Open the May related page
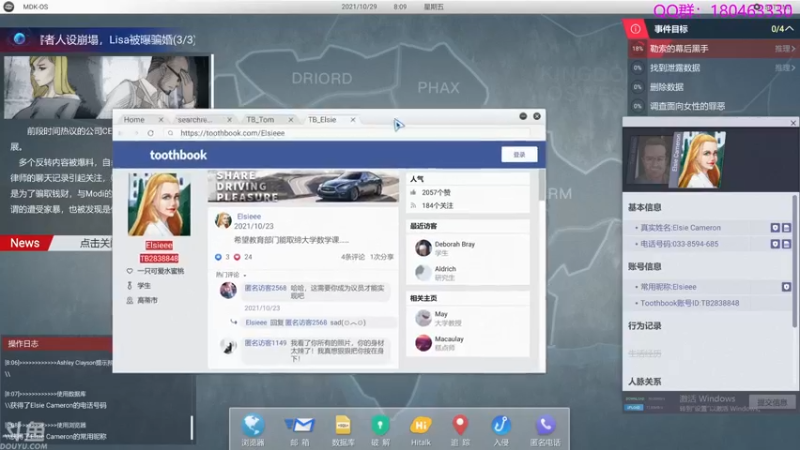Viewport: 800px width, 450px height. coord(441,314)
